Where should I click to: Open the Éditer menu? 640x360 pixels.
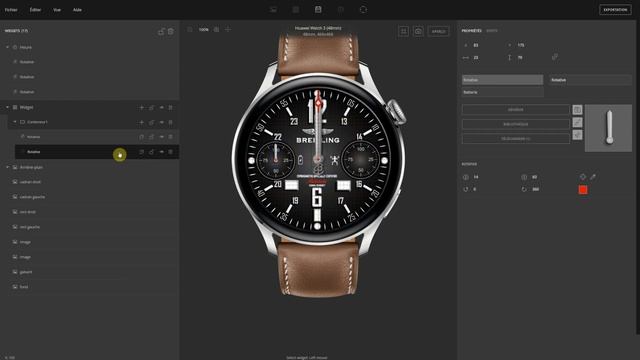point(35,10)
